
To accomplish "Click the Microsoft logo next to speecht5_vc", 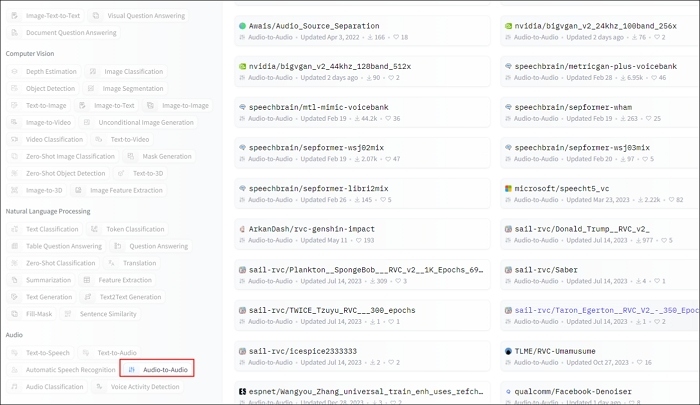I will coord(509,188).
